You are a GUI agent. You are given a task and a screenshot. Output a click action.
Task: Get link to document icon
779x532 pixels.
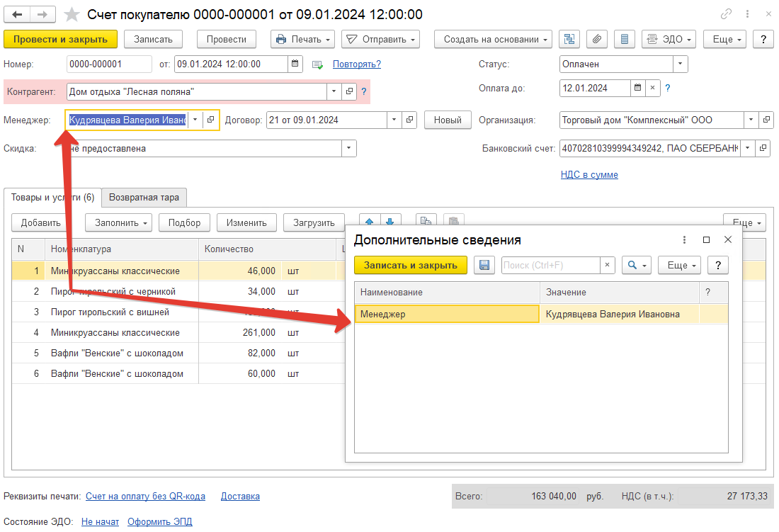pos(726,14)
